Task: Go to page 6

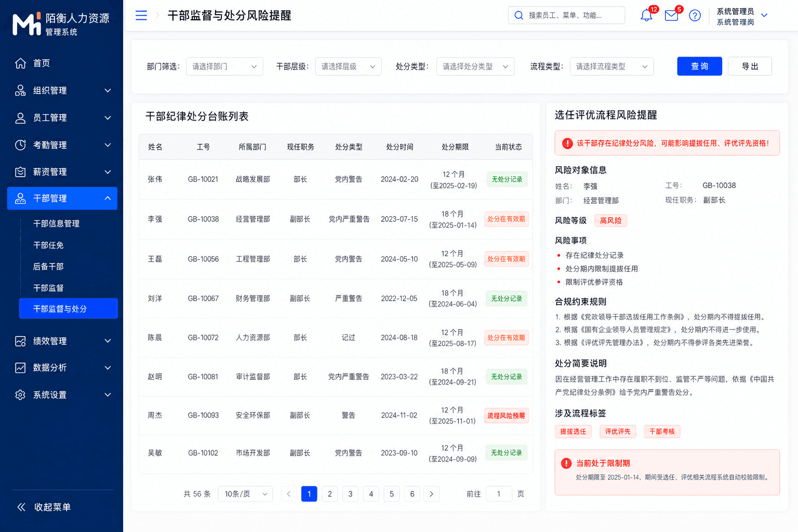Action: click(413, 494)
